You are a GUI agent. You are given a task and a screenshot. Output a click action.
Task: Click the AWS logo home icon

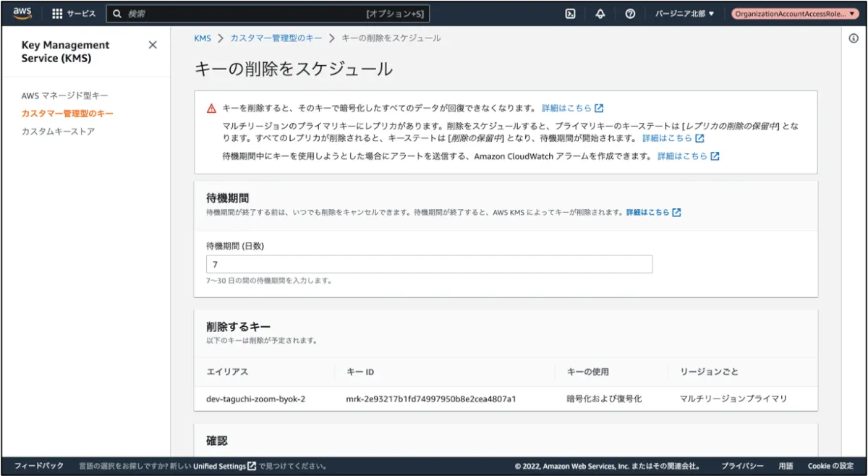click(22, 13)
